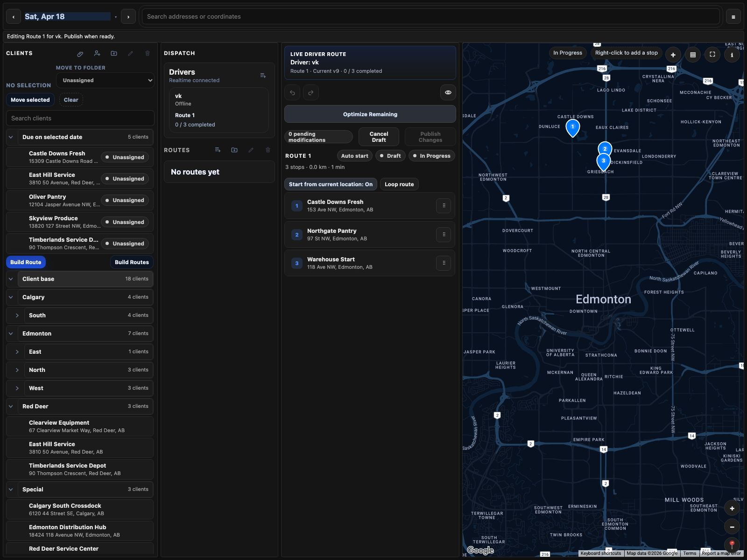Expand the South subfolder
747x560 pixels.
click(x=17, y=315)
